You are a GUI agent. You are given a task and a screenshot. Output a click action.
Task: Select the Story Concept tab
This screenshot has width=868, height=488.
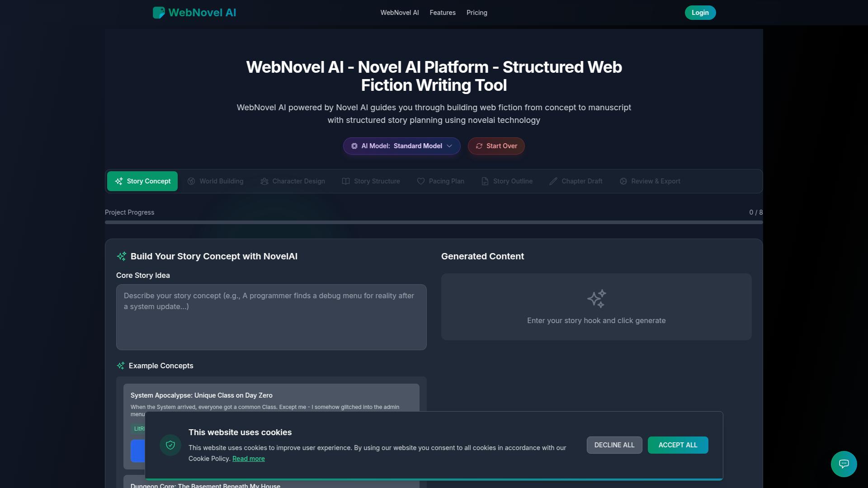point(142,181)
